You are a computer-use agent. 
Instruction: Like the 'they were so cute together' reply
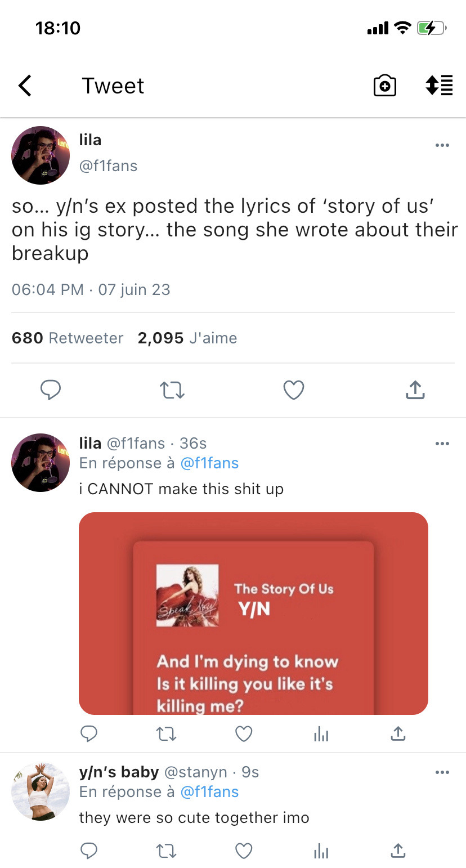[243, 851]
